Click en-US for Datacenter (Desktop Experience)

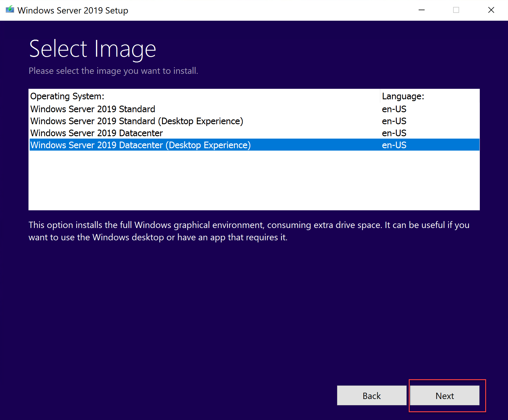tap(394, 145)
